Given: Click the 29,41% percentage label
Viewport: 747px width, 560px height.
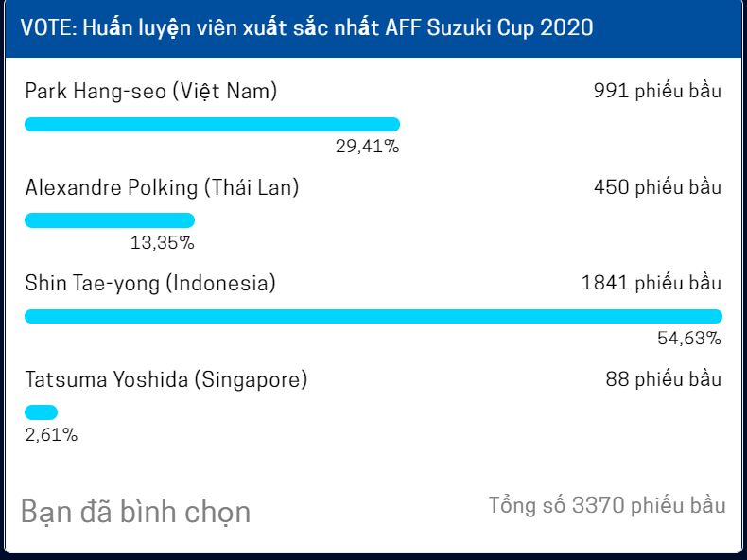Looking at the screenshot, I should (x=367, y=147).
